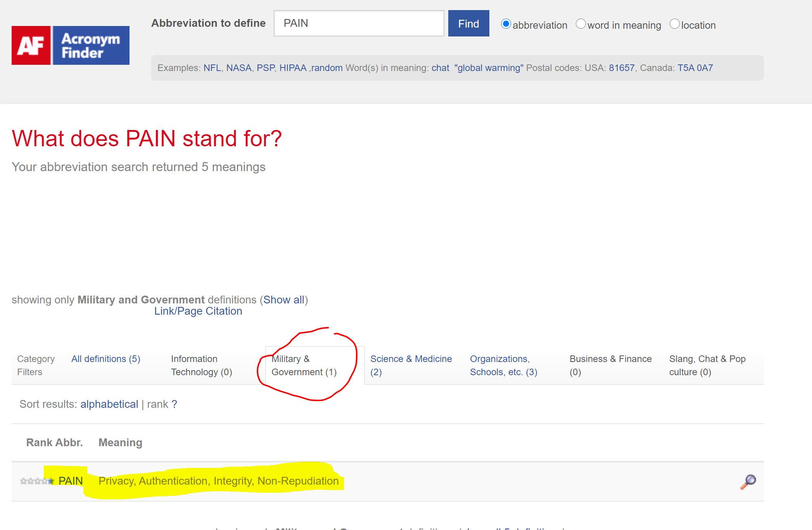
Task: Switch to Organizations, Schools, etc. (3) tab
Action: click(x=504, y=365)
